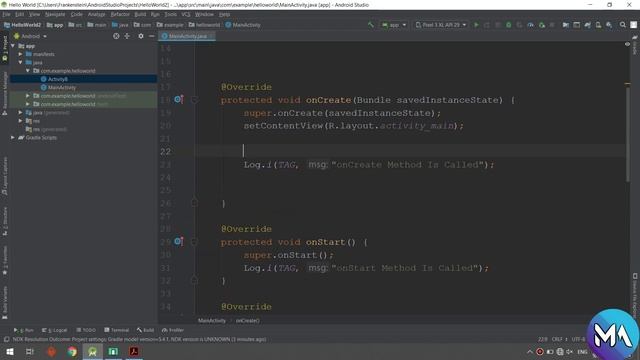Open the Refactor menu
640x360 pixels.
[120, 14]
